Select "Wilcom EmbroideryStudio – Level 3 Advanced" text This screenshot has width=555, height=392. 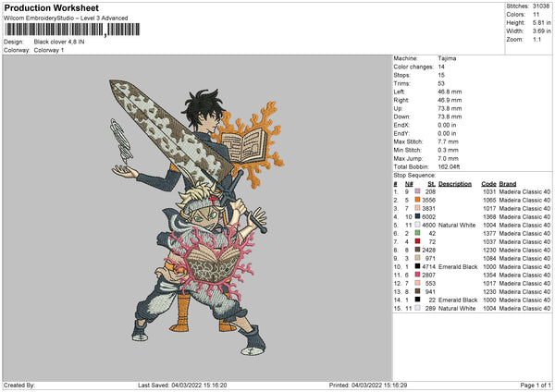point(66,18)
